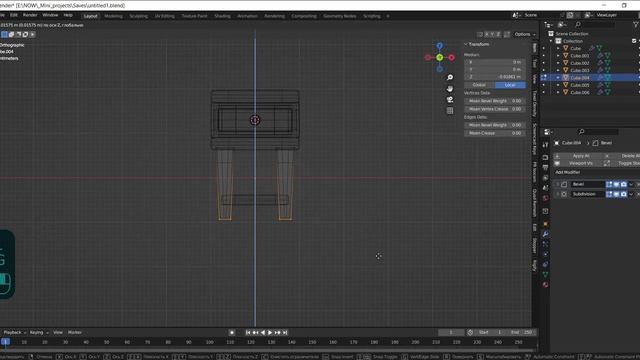Open the World properties tab icon
Viewport: 640px width, 360px height.
(x=545, y=198)
